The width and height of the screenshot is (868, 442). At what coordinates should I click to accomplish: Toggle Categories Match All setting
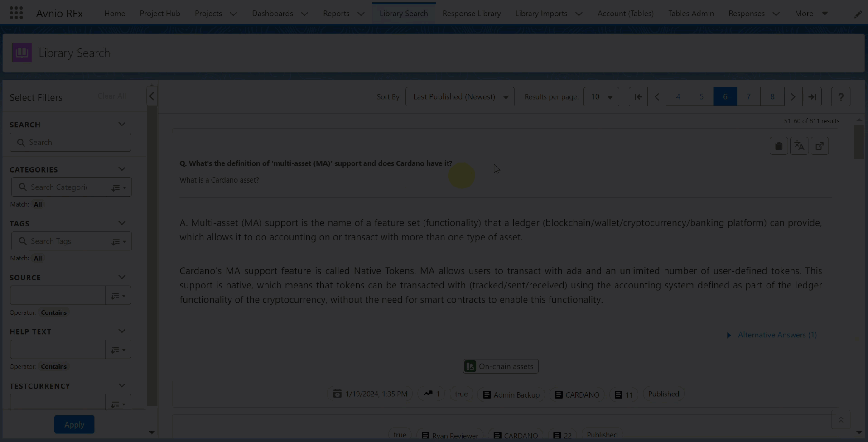tap(38, 204)
